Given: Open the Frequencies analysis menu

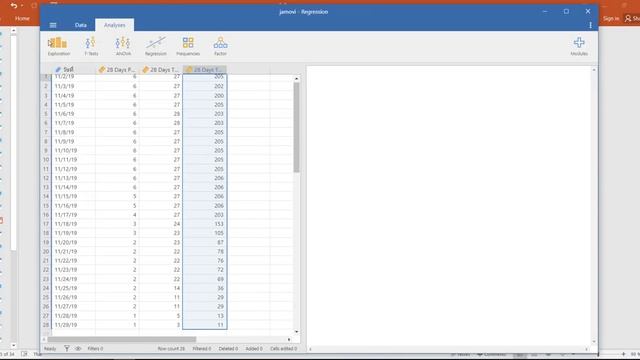Looking at the screenshot, I should [x=188, y=46].
